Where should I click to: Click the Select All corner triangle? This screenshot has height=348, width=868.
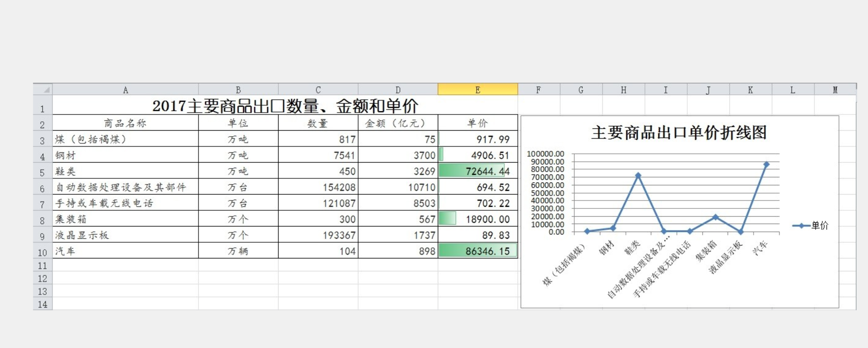(x=46, y=89)
